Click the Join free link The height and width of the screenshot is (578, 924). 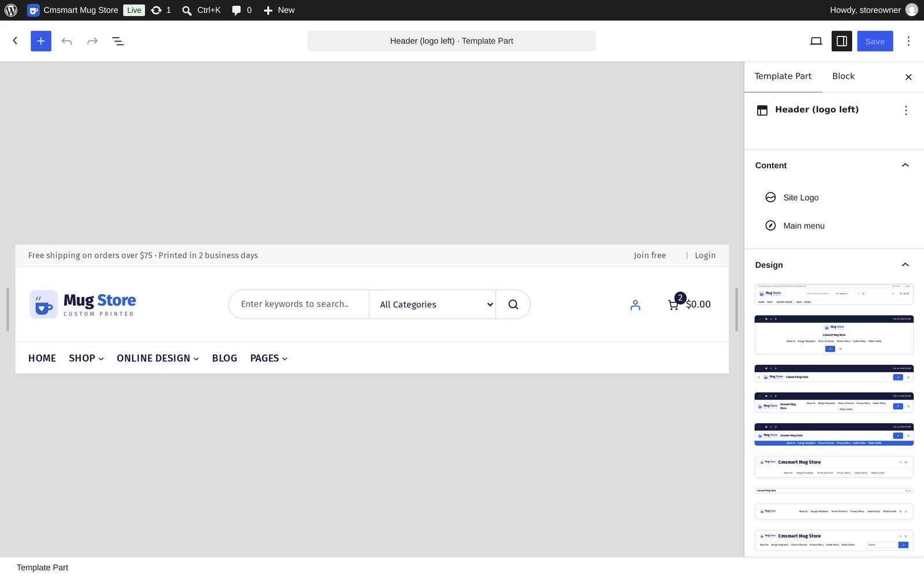click(x=650, y=255)
